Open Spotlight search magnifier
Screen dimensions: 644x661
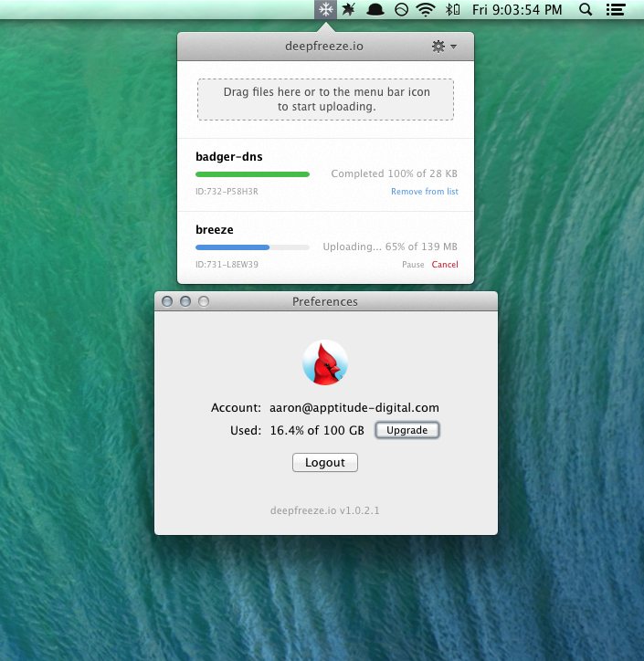586,10
